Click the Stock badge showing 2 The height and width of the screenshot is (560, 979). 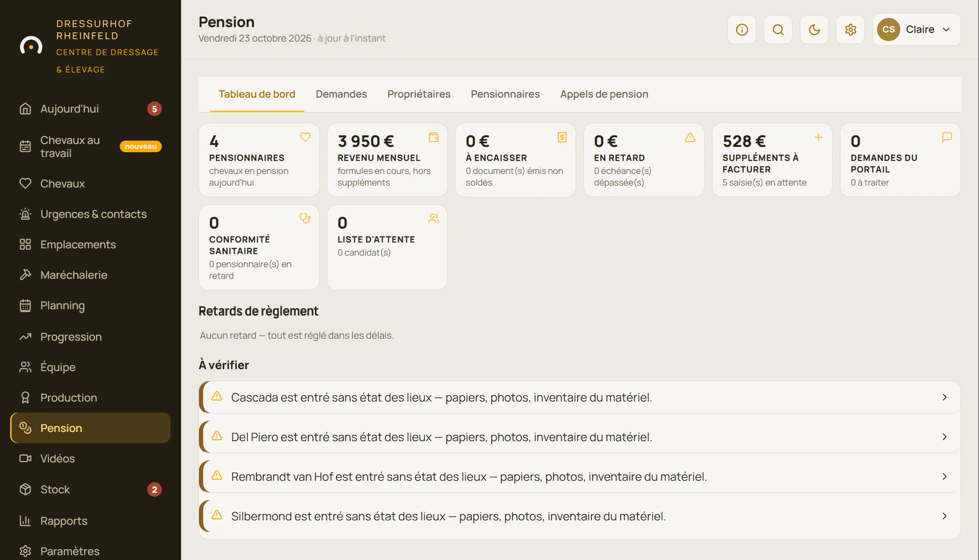point(154,490)
